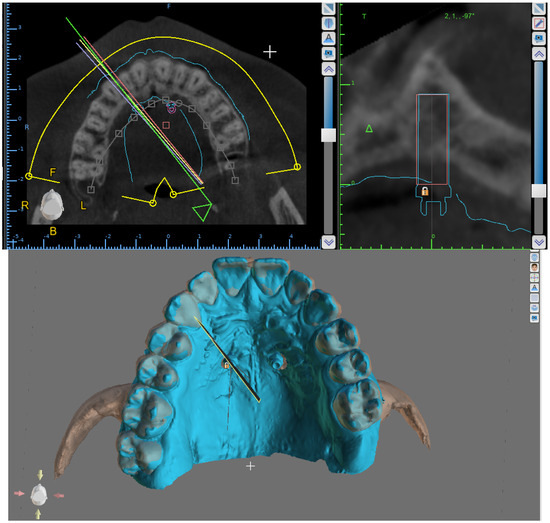Click the face photo icon in 3D toolbar
The width and height of the screenshot is (550, 523).
[534, 267]
